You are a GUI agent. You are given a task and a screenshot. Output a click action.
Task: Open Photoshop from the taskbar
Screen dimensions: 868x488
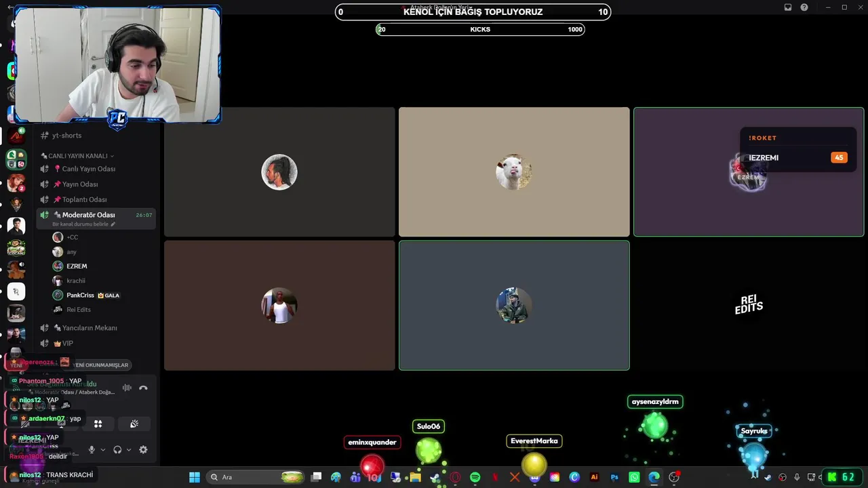(x=614, y=477)
